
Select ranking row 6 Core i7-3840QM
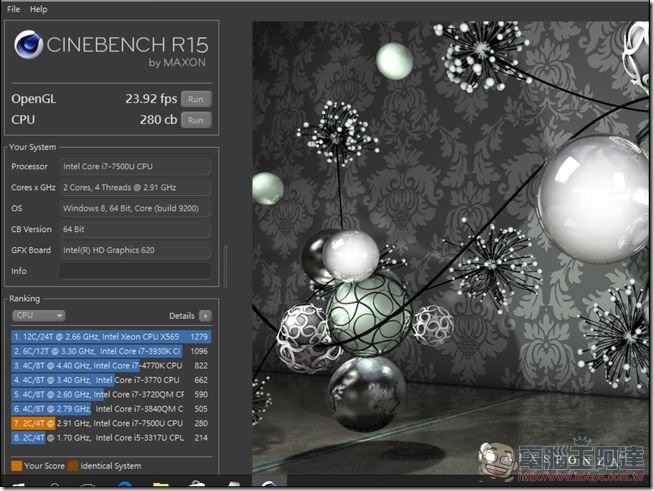(111, 409)
